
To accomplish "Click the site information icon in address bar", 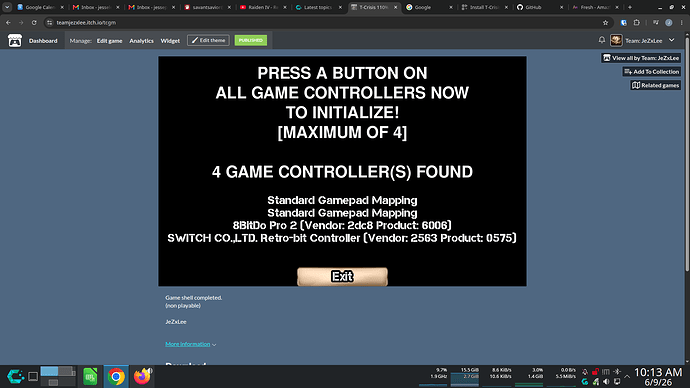I will point(49,22).
